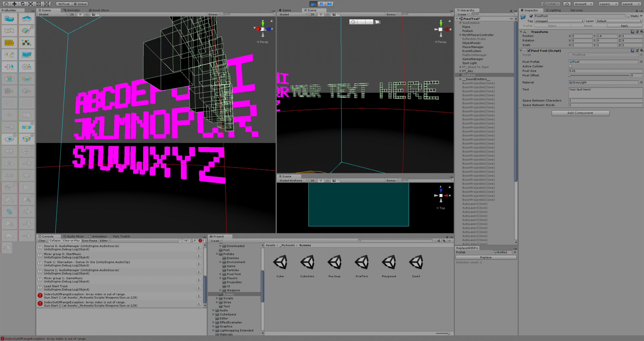644x341 pixels.
Task: Select the Rotate tool
Action: [23, 4]
